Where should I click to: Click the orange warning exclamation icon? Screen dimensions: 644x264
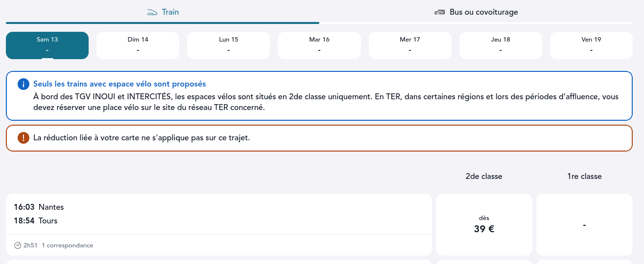click(x=24, y=138)
